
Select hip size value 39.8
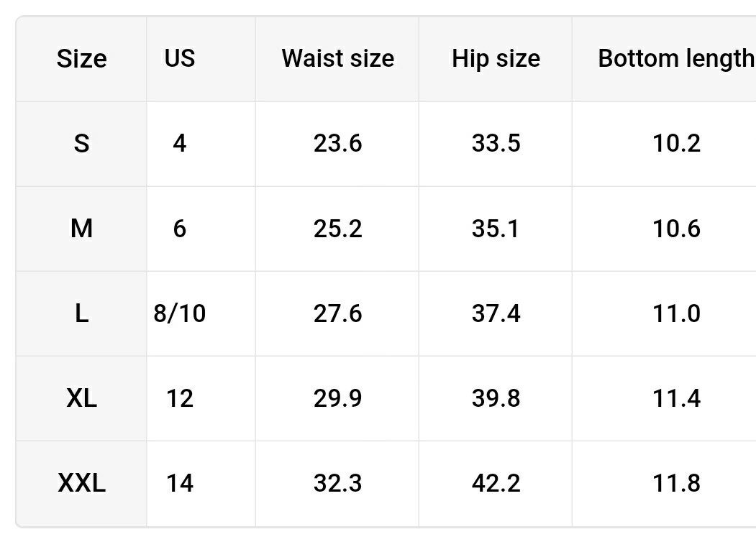pyautogui.click(x=496, y=398)
